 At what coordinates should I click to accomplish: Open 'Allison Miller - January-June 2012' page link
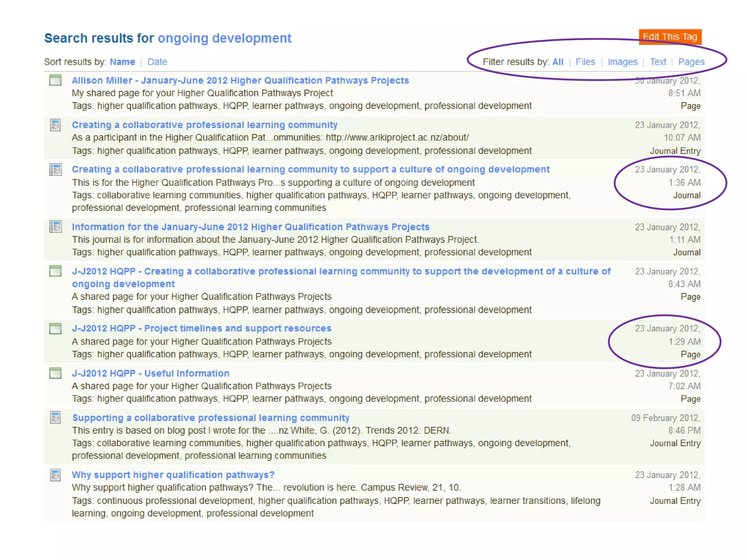point(240,81)
